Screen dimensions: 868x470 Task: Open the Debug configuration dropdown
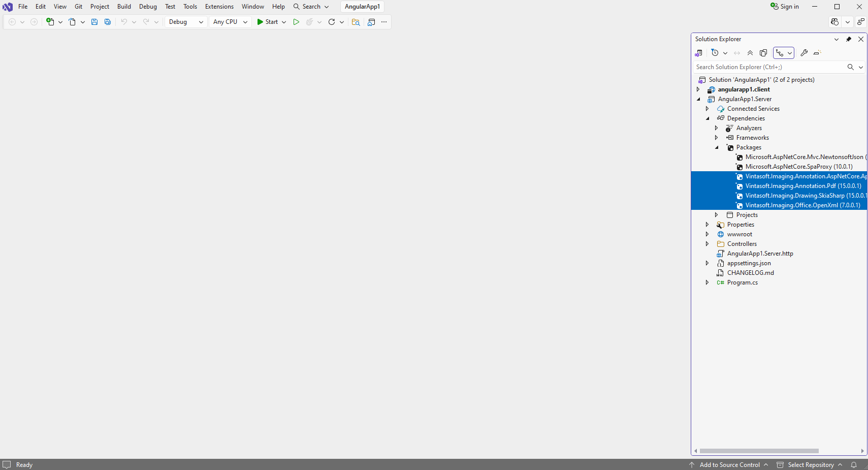(x=186, y=22)
